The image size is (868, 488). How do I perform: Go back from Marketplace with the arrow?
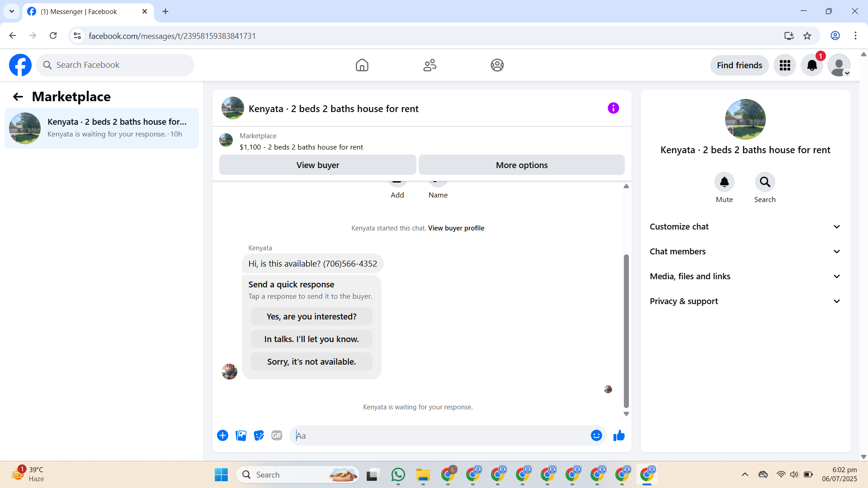click(x=18, y=97)
